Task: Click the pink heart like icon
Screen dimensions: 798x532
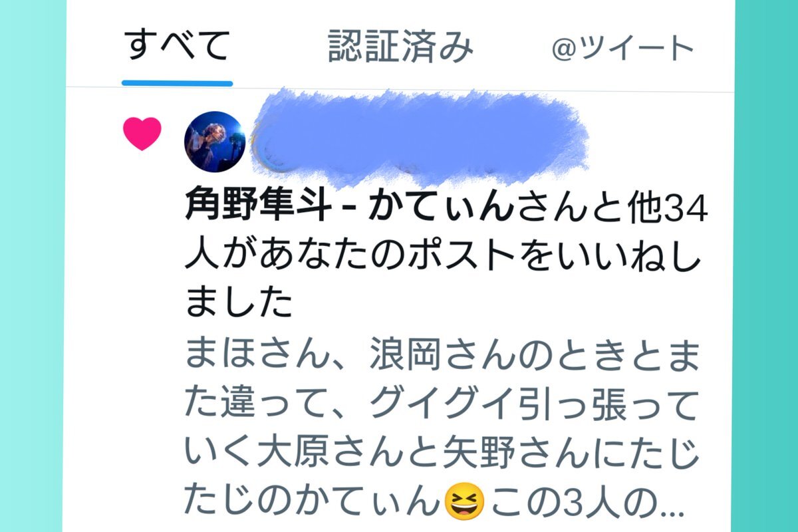Action: pos(142,133)
